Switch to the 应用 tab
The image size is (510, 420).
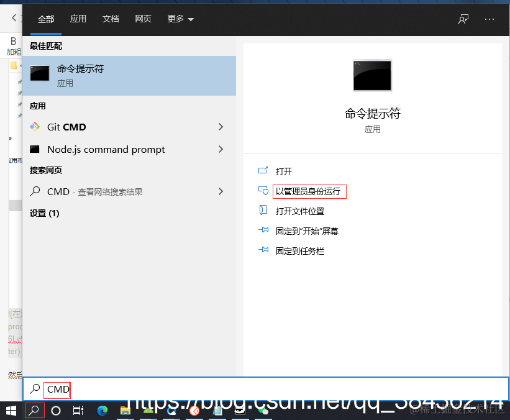coord(78,19)
